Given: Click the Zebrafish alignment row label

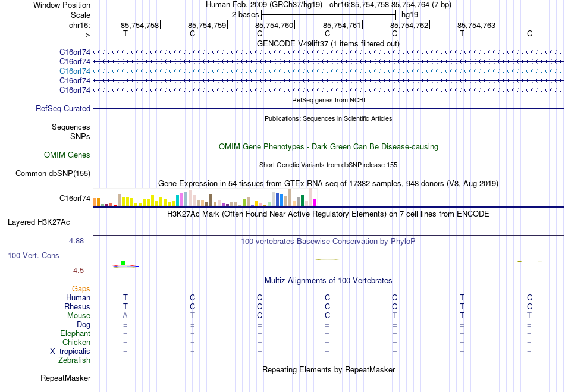Looking at the screenshot, I should pos(74,360).
